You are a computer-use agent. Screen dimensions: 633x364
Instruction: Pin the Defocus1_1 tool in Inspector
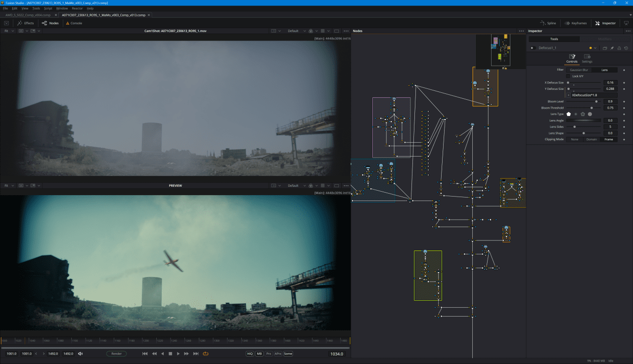(612, 48)
